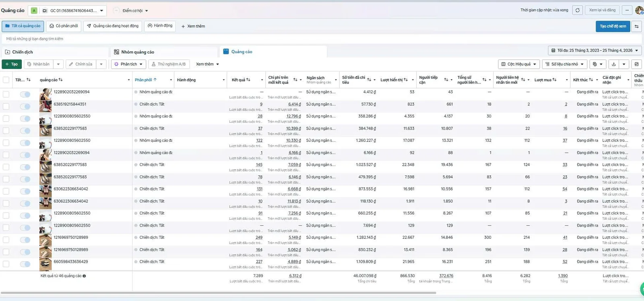Click the user profile avatar

(x=639, y=10)
